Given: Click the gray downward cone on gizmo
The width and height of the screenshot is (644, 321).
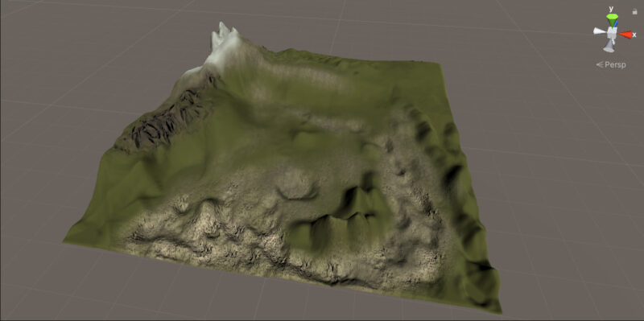Looking at the screenshot, I should coord(609,47).
